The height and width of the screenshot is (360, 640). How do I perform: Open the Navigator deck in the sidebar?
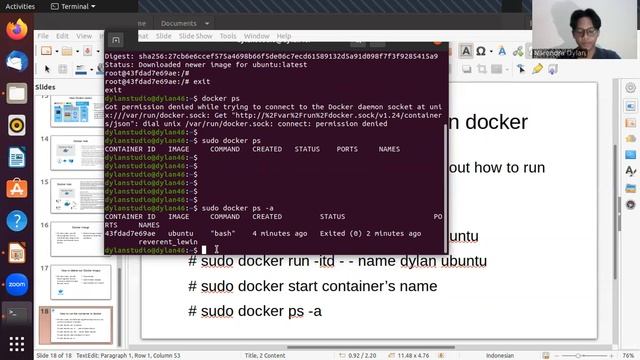[x=630, y=204]
